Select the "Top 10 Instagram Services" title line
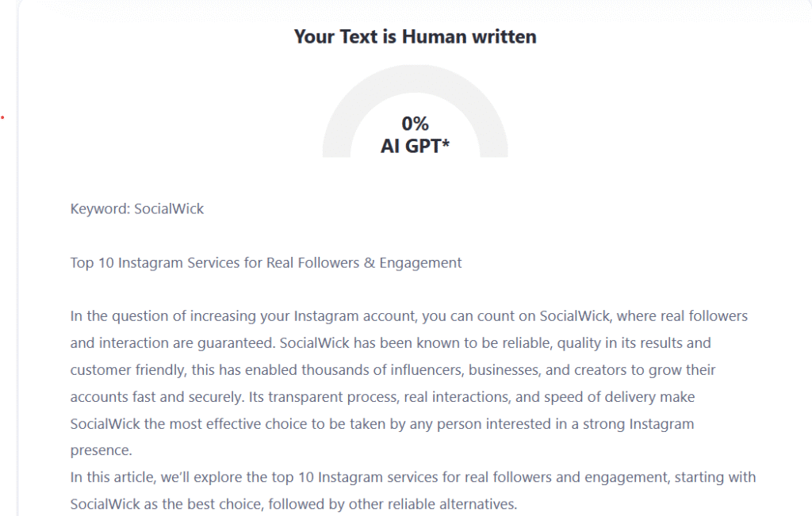812x516 pixels. (x=266, y=262)
